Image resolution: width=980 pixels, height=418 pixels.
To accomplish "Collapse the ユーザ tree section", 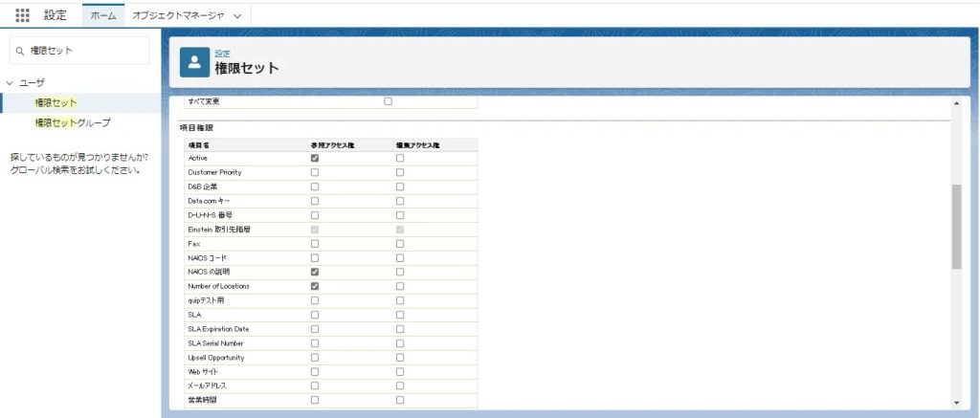I will [x=9, y=82].
